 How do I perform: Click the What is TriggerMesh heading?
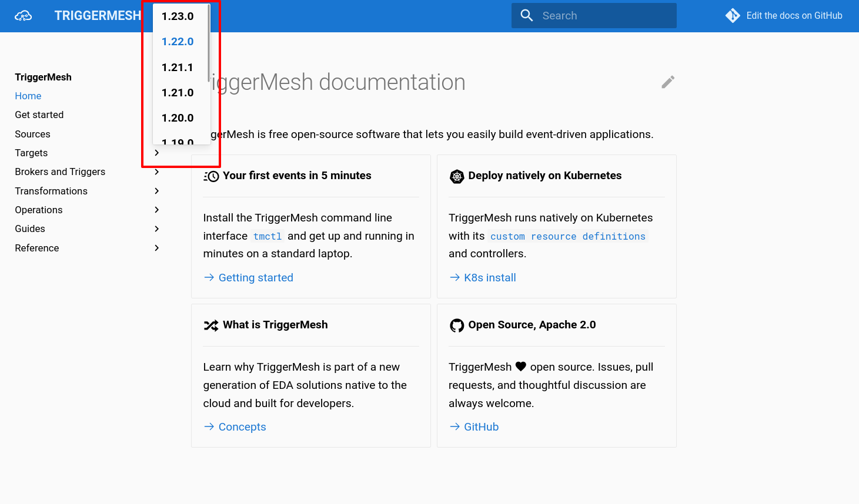pos(275,325)
